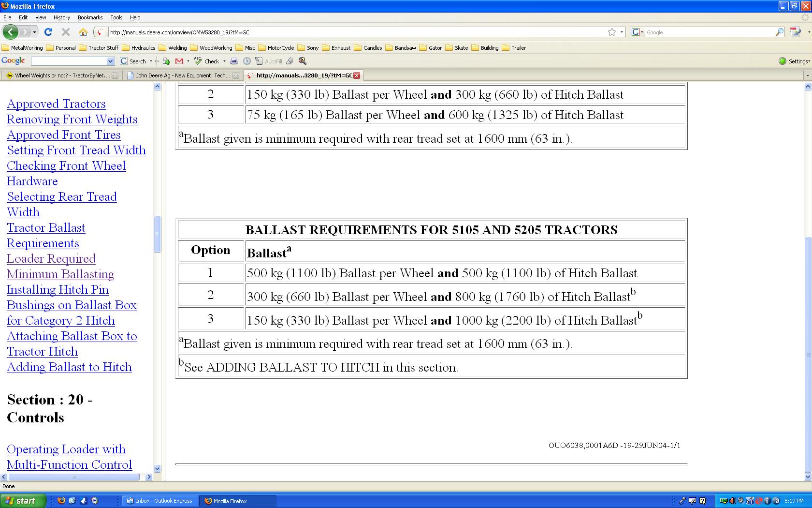Image resolution: width=812 pixels, height=508 pixels.
Task: Open the Tools menu
Action: [x=116, y=17]
